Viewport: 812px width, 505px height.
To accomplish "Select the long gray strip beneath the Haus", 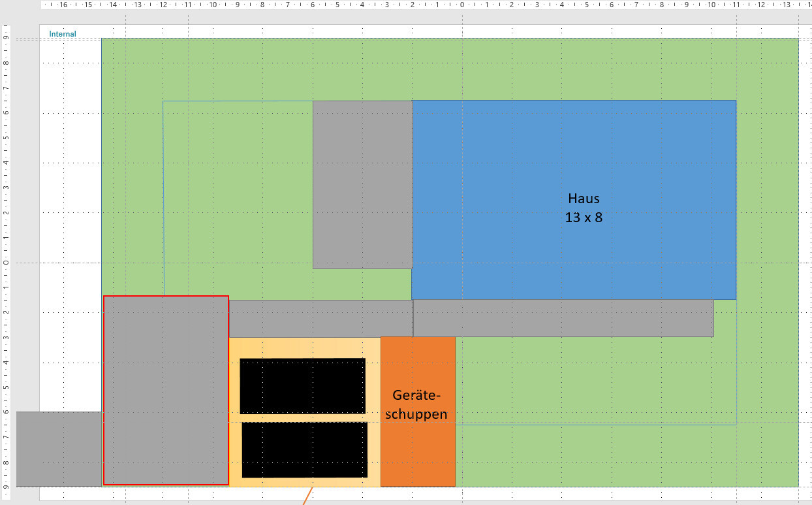I will 563,318.
